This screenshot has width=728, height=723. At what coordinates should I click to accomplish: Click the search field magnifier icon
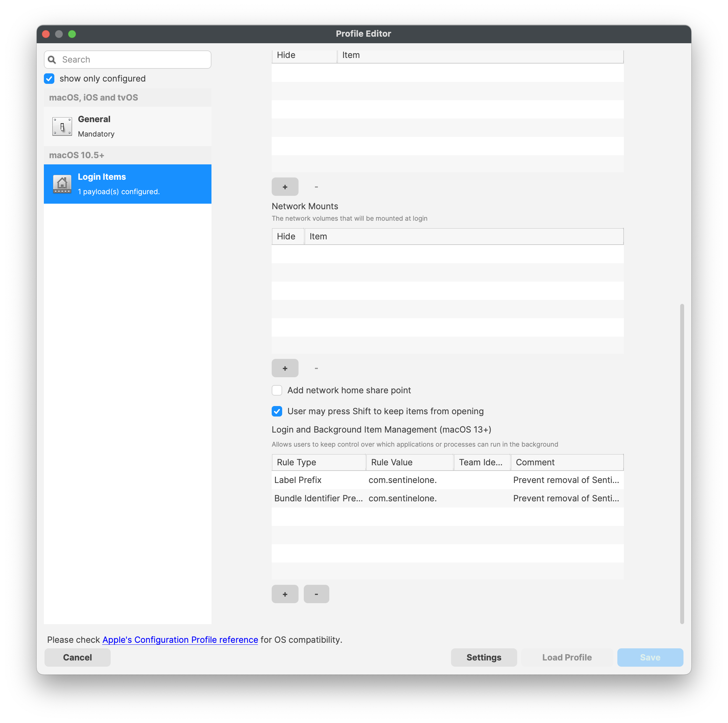[53, 60]
